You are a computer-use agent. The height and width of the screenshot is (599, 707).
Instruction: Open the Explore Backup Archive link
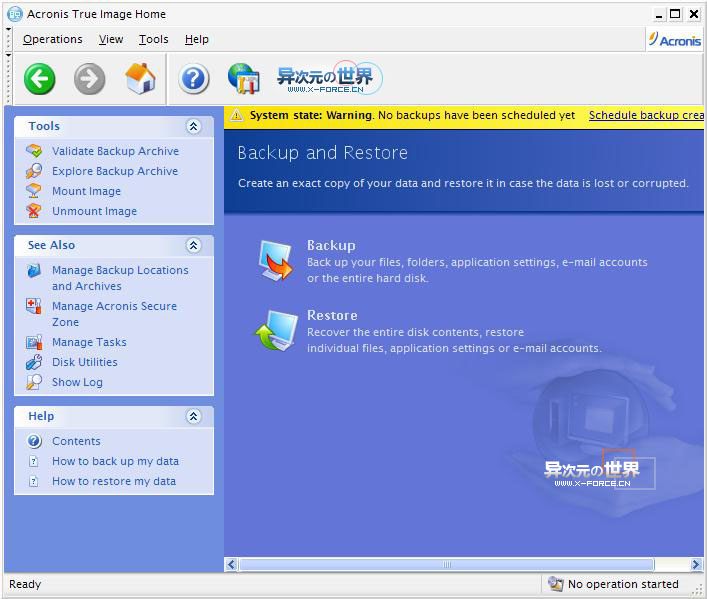click(x=115, y=172)
